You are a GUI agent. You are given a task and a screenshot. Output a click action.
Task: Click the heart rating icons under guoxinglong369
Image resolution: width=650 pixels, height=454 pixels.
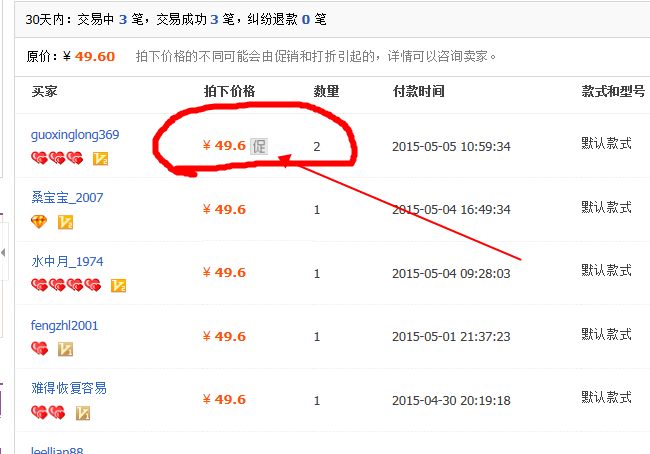pos(57,158)
